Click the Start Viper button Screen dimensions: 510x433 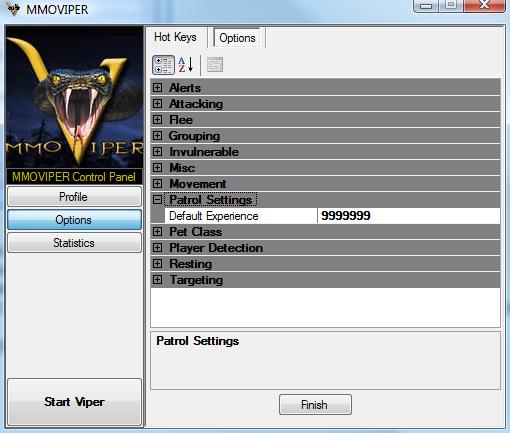(74, 402)
